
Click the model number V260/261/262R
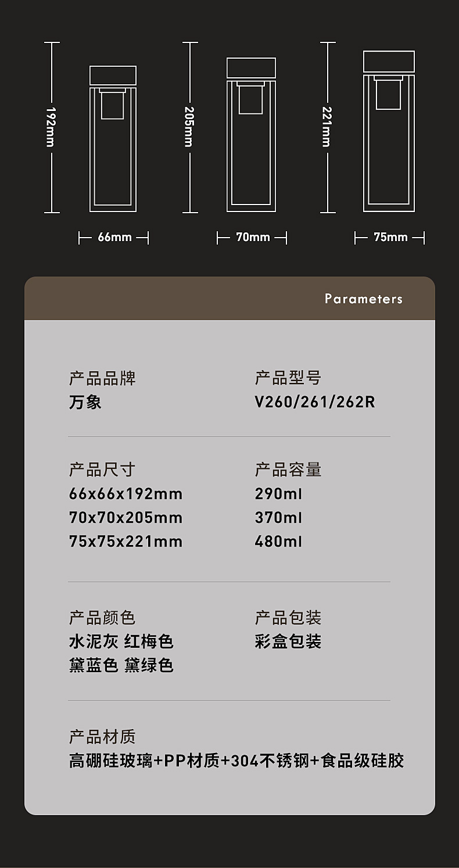(315, 402)
